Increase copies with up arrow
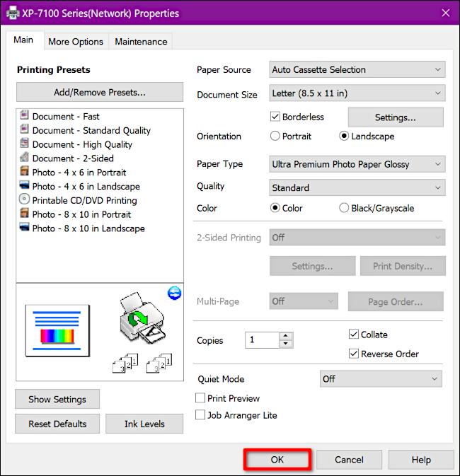Viewport: 460px width, 476px height. [286, 336]
